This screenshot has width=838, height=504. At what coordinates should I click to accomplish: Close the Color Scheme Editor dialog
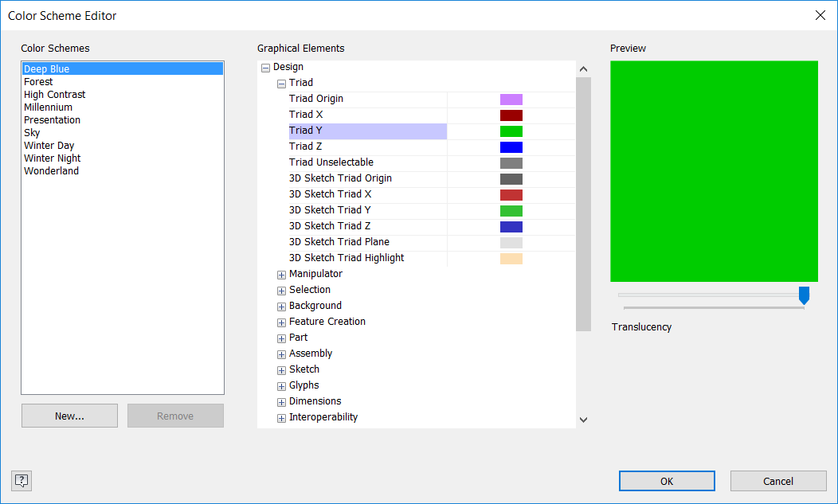click(820, 15)
